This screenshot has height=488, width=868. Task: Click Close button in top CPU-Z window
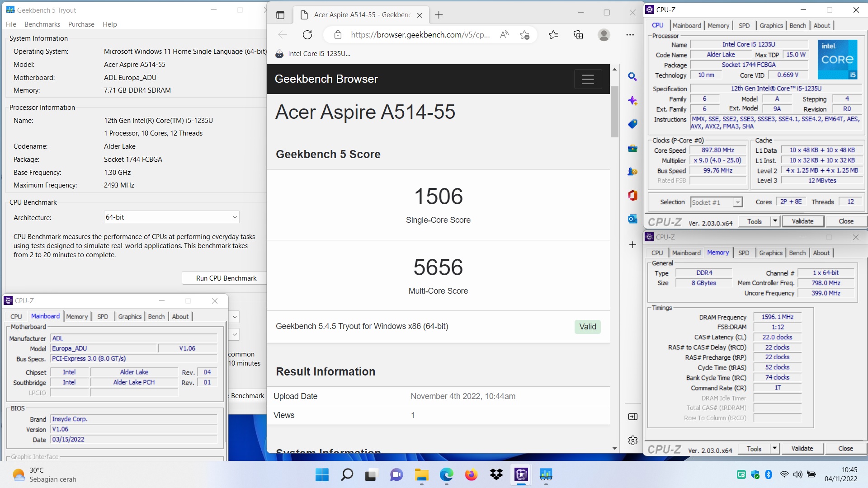[x=846, y=221]
